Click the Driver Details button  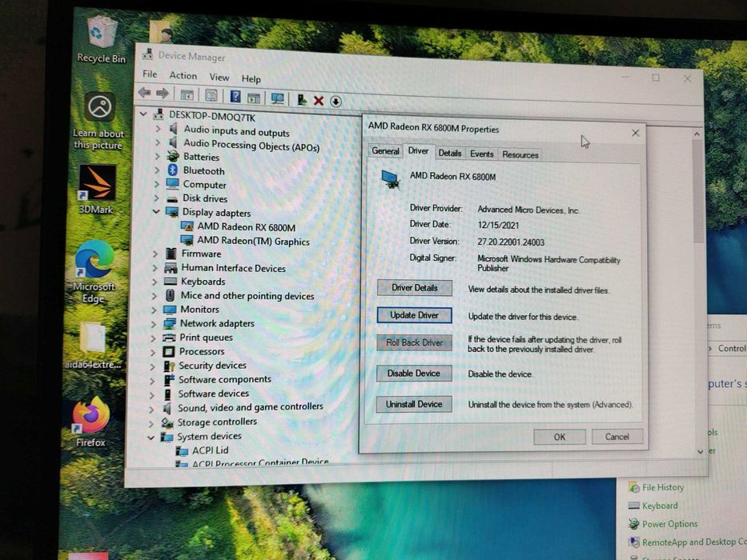415,288
